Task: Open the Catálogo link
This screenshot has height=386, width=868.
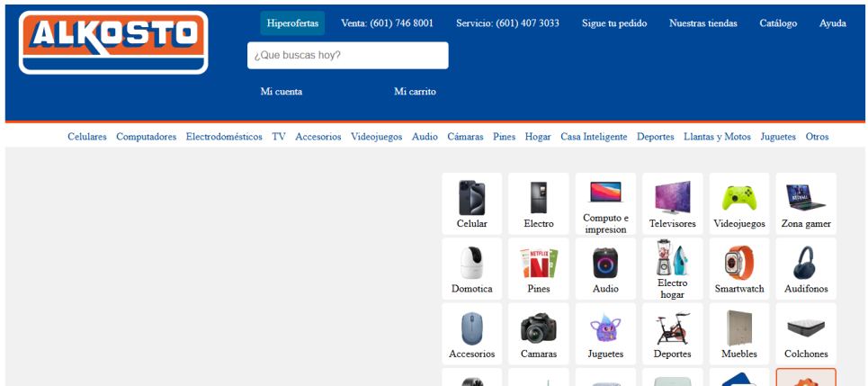Action: pos(778,23)
